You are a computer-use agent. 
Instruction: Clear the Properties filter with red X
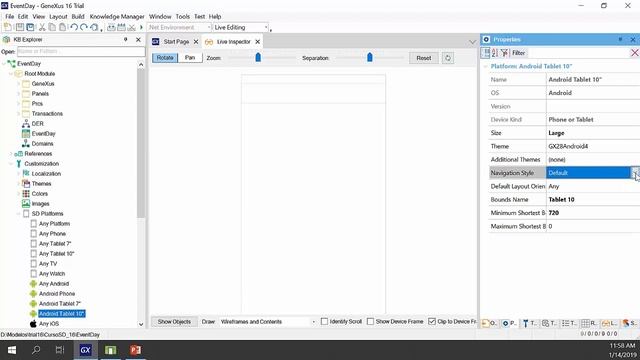[634, 53]
